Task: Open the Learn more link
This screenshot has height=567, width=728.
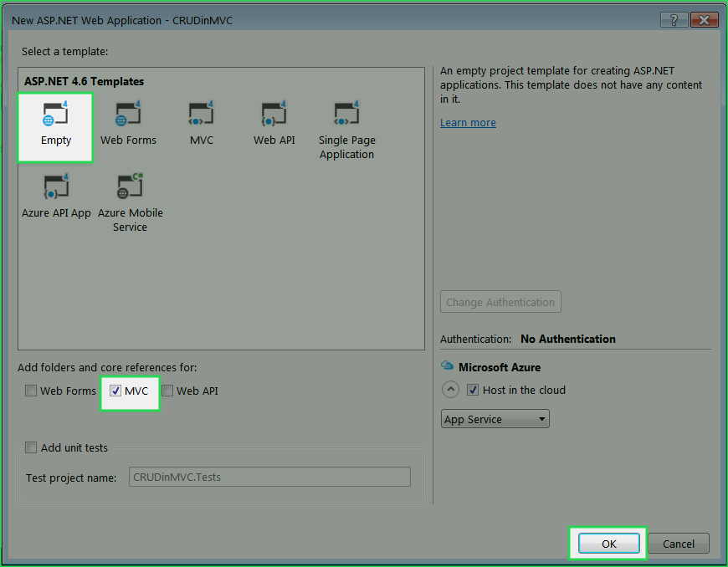Action: 468,122
